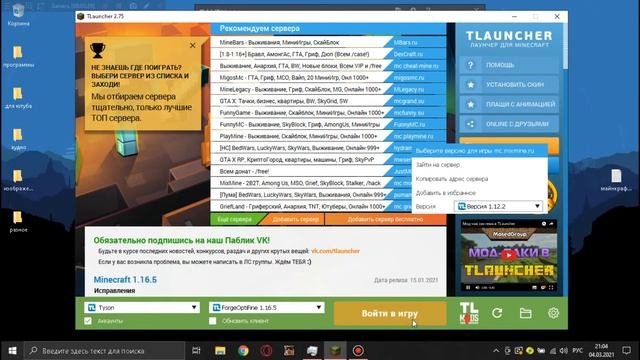The height and width of the screenshot is (360, 640).
Task: Click the share icon beside ONLINE С ДРУЗЬЯМИ
Action: (x=471, y=124)
